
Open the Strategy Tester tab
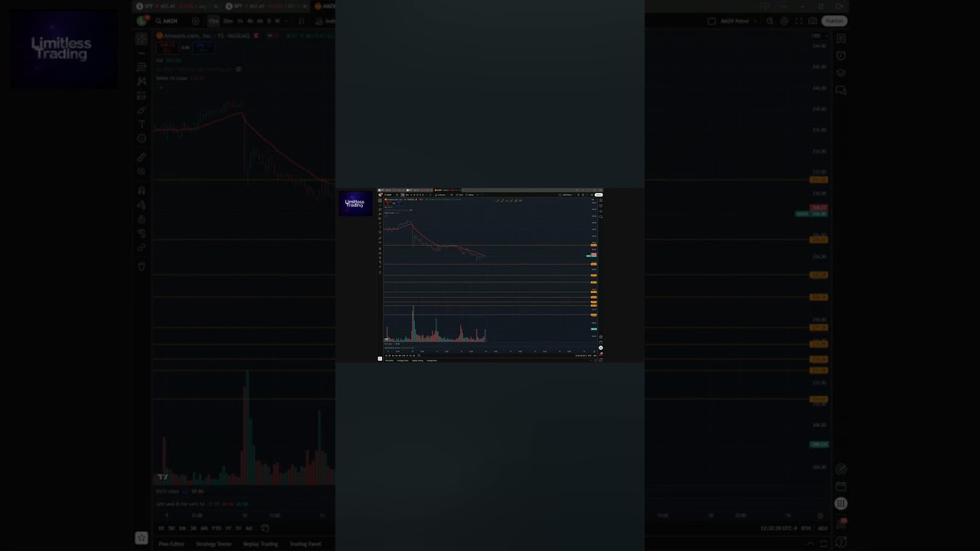(x=214, y=543)
